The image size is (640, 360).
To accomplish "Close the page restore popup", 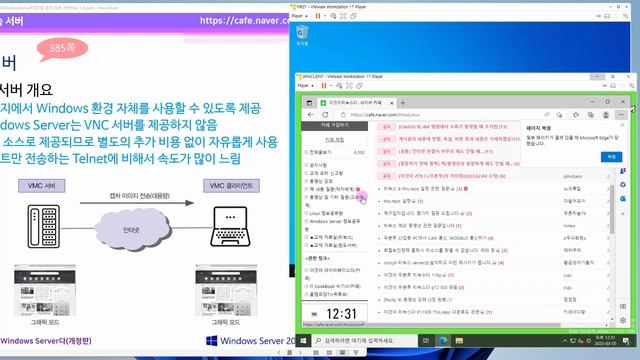I will click(622, 125).
